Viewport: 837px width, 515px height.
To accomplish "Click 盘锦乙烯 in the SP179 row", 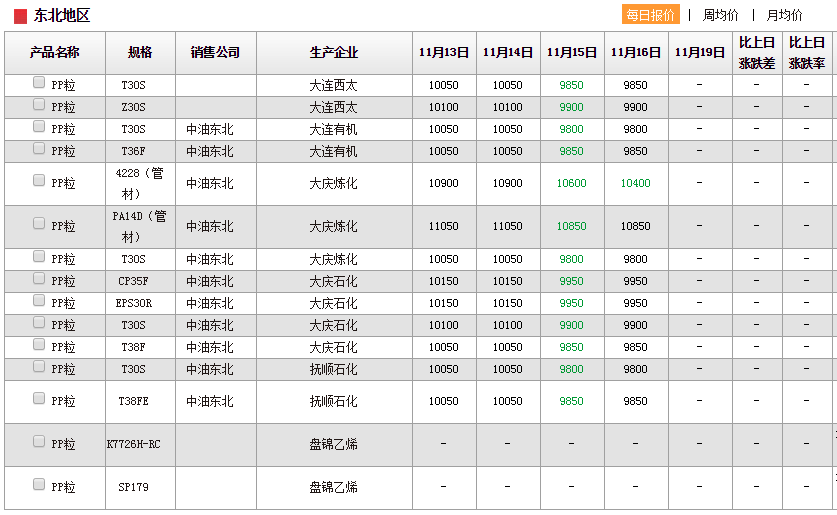I will (x=334, y=487).
